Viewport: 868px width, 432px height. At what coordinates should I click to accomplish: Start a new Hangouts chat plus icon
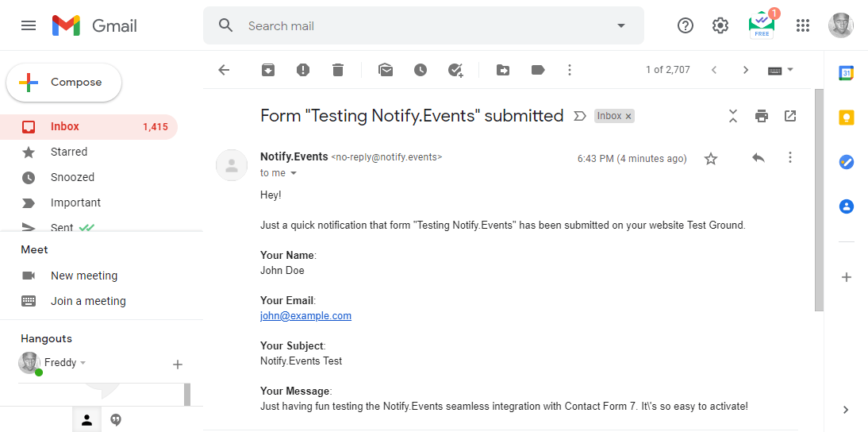tap(178, 364)
